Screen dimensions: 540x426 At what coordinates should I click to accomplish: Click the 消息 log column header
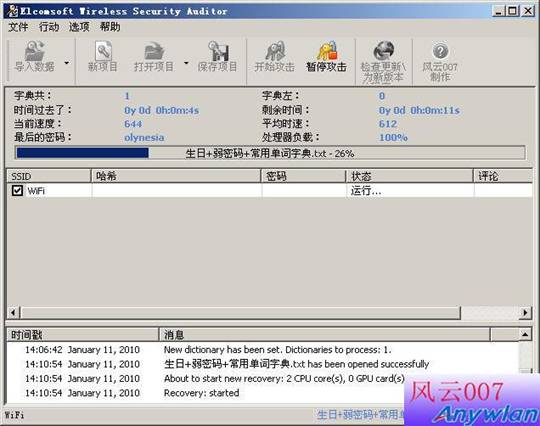coord(324,334)
